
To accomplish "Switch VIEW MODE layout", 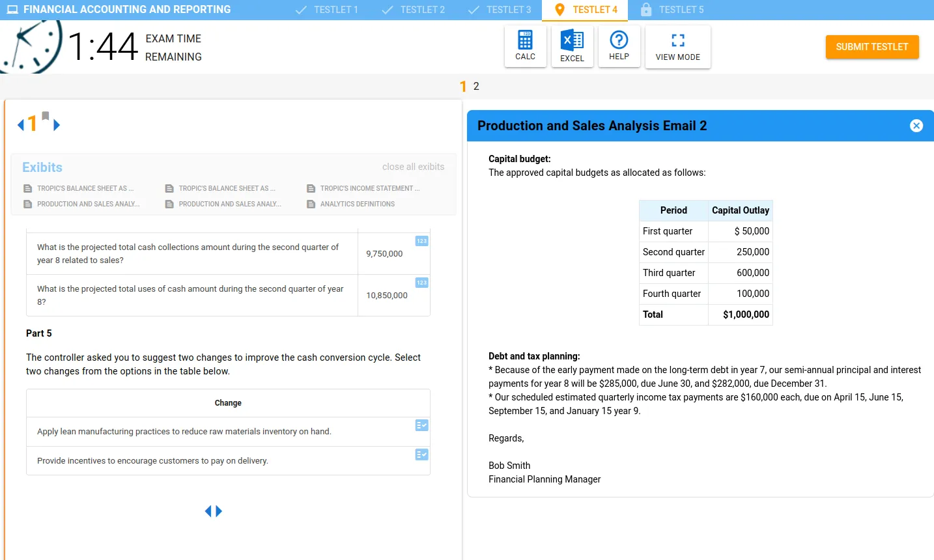I will point(677,46).
